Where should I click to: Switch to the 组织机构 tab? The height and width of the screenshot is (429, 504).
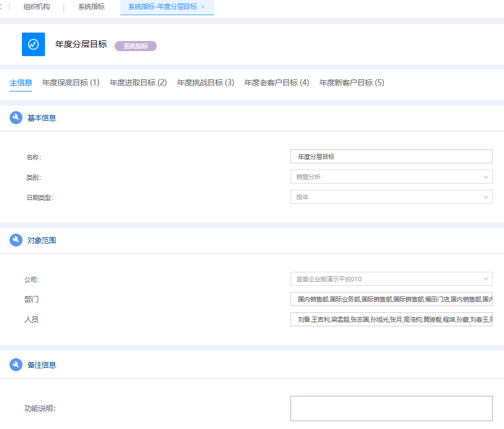click(37, 7)
